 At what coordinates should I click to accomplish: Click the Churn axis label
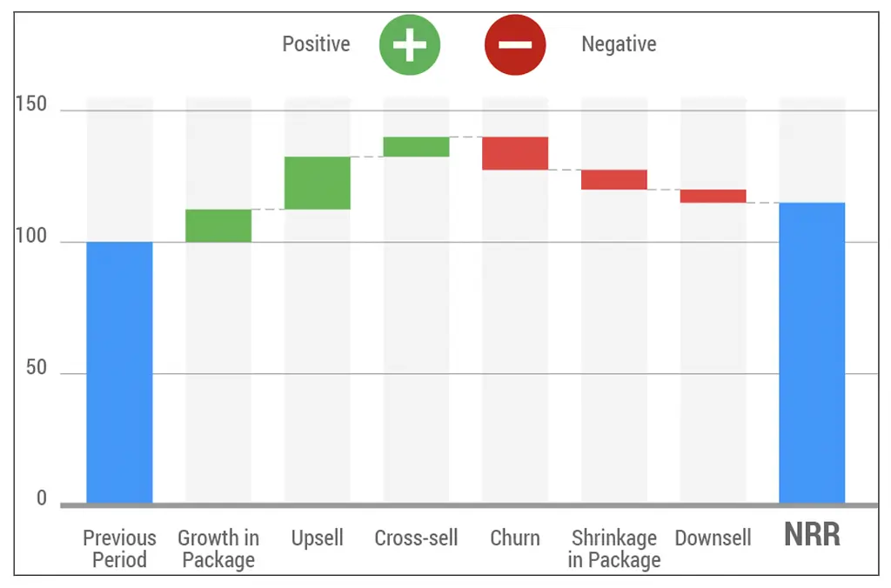515,538
